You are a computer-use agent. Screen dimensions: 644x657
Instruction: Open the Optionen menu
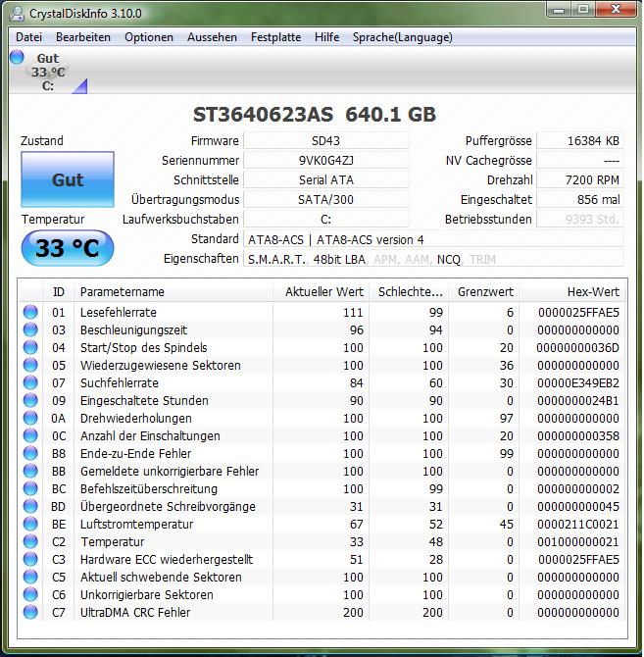(149, 37)
